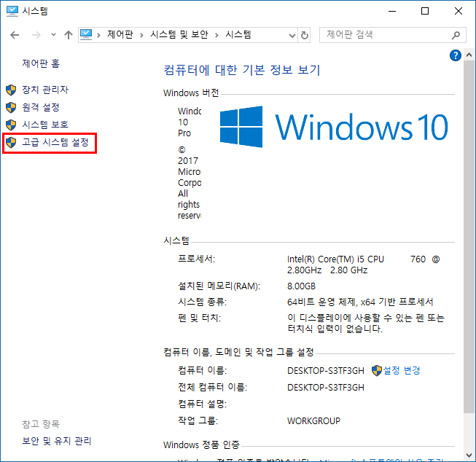The image size is (476, 462).
Task: Open 원격 설정 link
Action: 41,107
